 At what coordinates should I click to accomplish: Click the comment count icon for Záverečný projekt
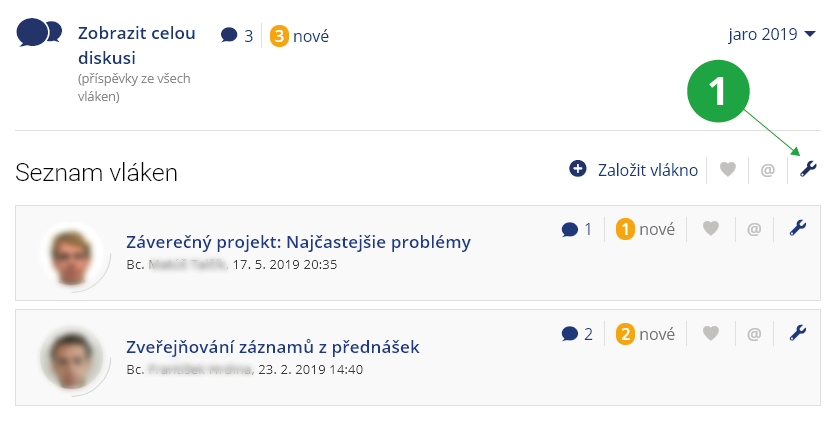click(570, 230)
